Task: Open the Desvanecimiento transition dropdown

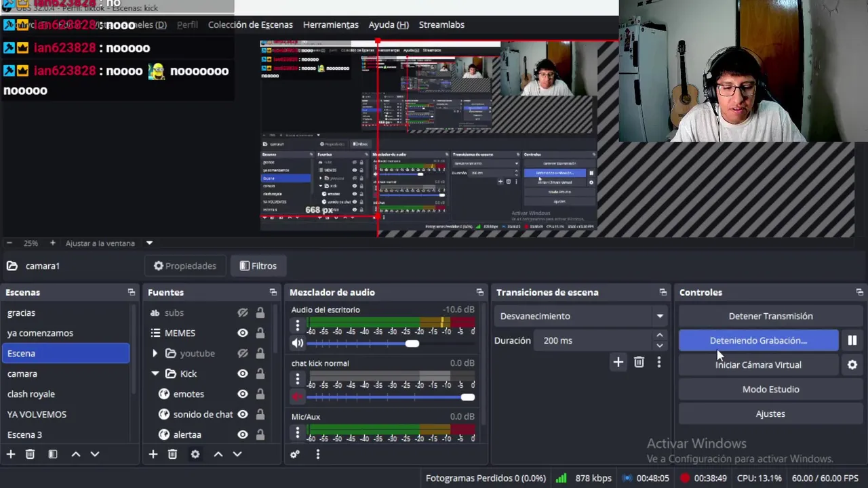Action: [x=582, y=316]
